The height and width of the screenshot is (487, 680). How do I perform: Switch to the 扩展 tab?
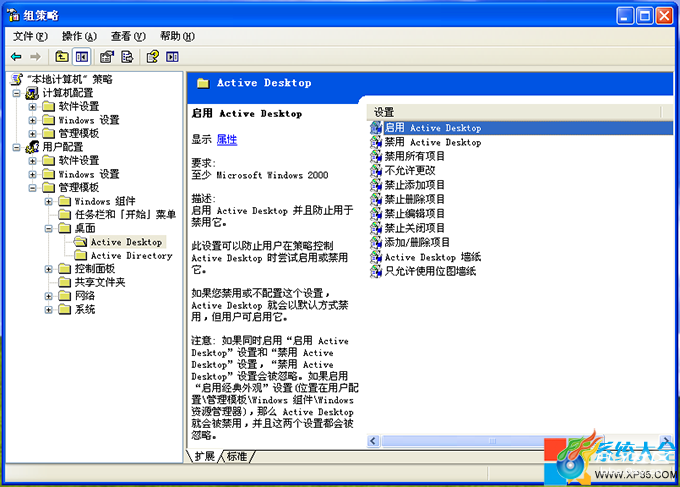(204, 456)
